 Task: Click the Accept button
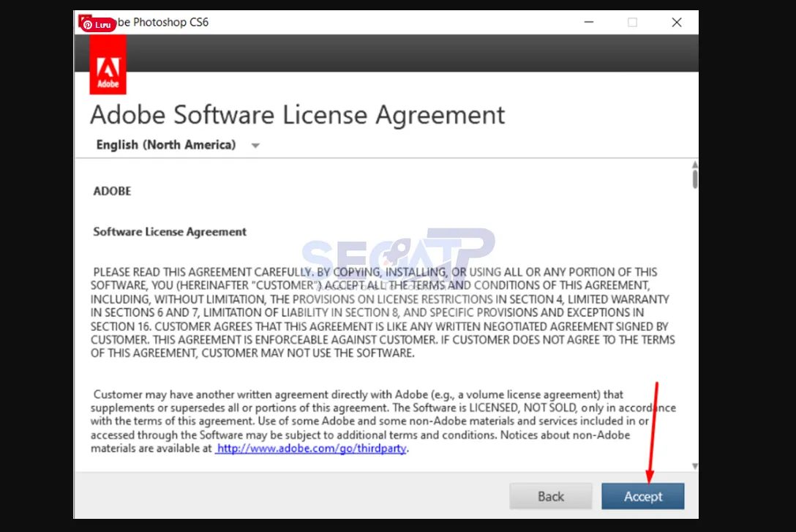tap(642, 496)
